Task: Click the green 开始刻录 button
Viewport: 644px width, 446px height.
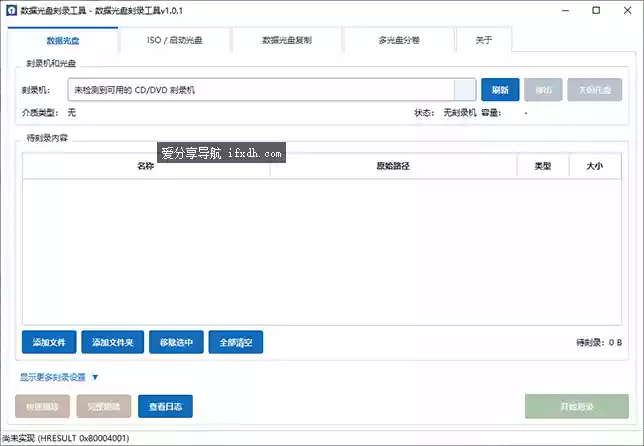Action: click(x=577, y=407)
